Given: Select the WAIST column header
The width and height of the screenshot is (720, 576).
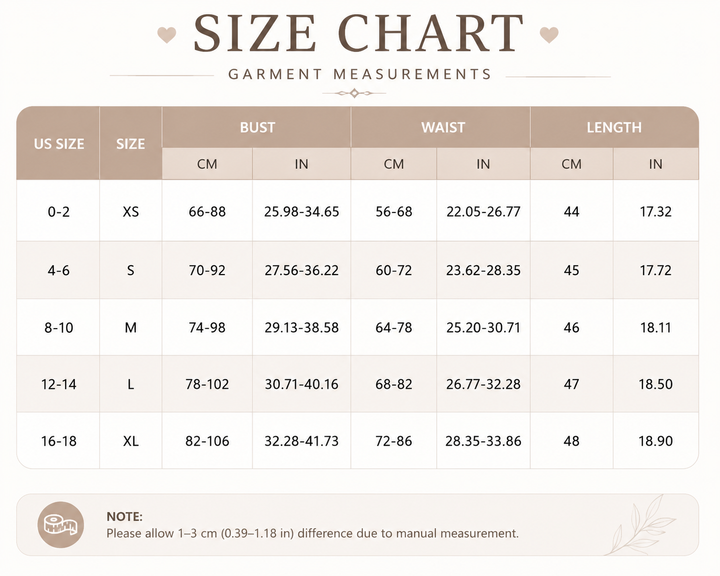Looking at the screenshot, I should click(443, 127).
